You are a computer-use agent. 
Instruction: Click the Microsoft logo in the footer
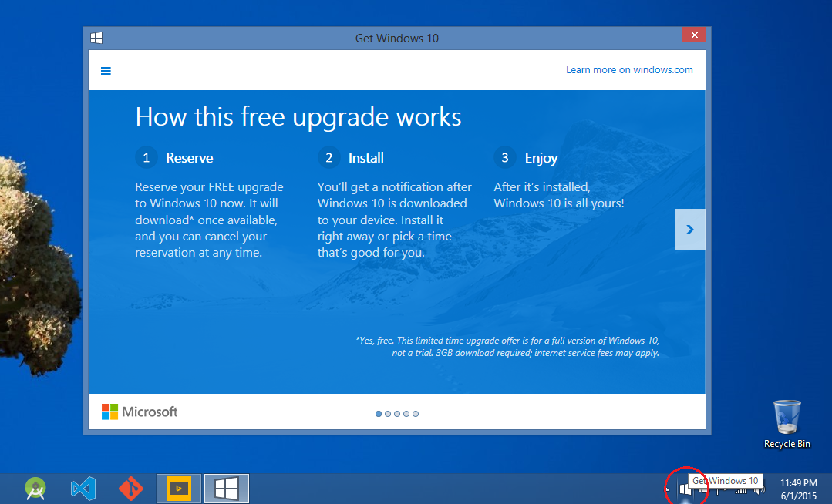[140, 412]
